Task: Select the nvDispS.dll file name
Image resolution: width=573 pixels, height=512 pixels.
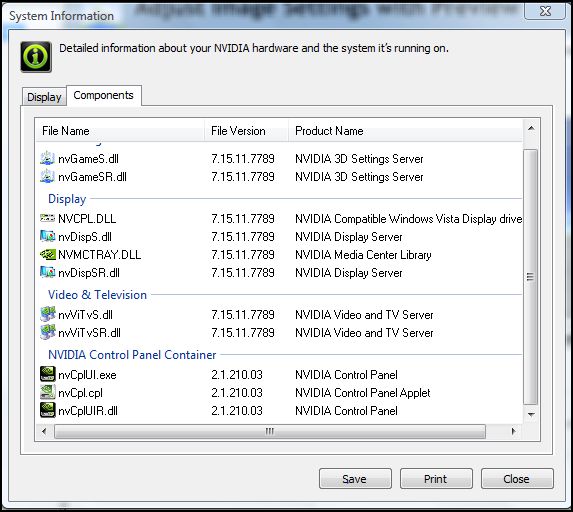Action: point(85,237)
